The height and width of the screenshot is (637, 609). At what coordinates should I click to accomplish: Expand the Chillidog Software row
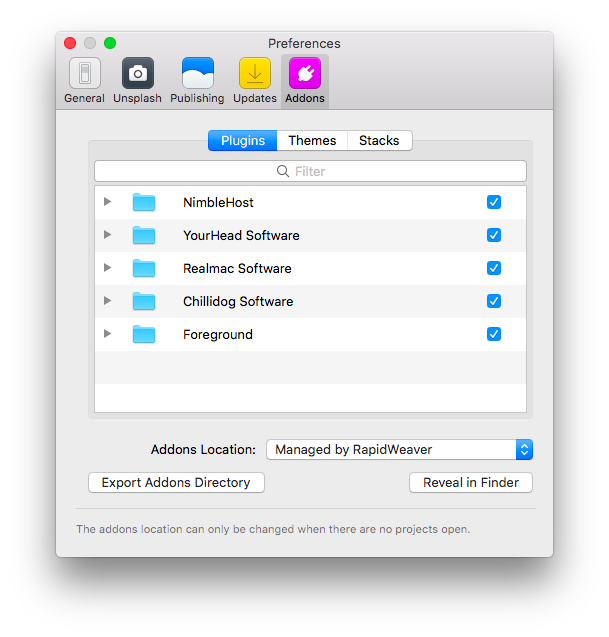tap(107, 301)
